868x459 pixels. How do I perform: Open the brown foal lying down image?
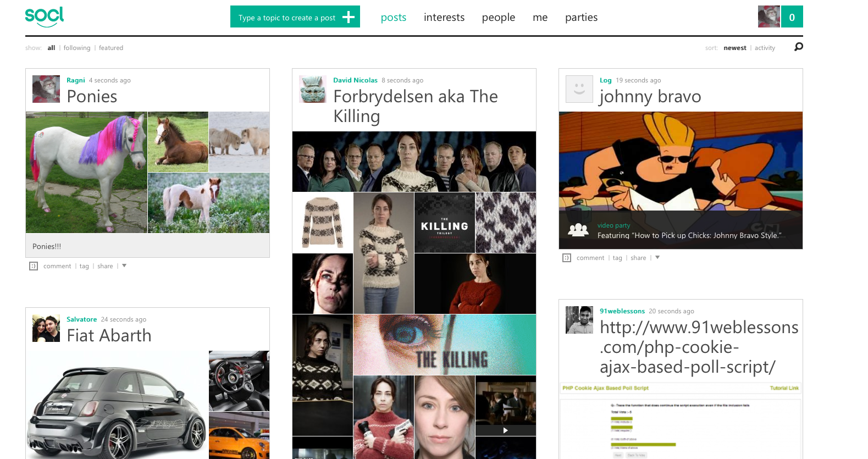(x=178, y=142)
